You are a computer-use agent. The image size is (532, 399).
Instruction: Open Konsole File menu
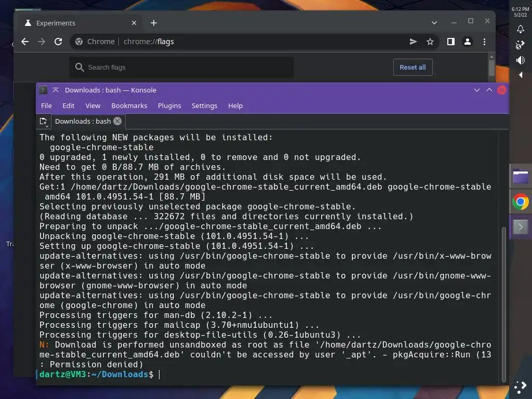(46, 105)
